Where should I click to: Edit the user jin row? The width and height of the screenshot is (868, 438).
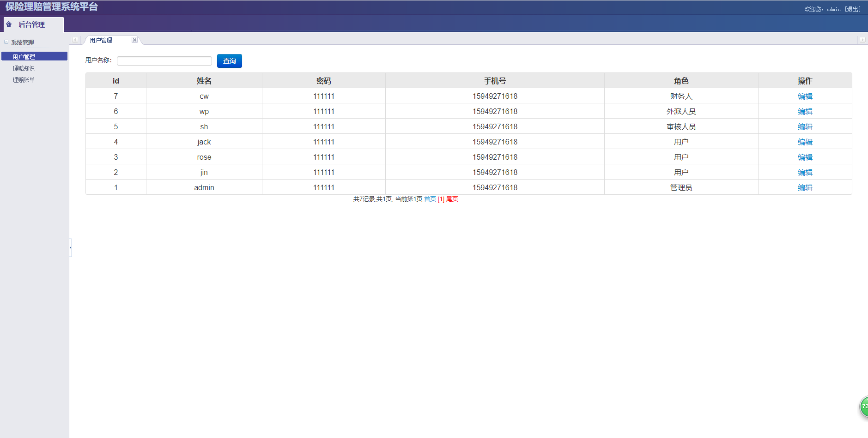[x=805, y=172]
